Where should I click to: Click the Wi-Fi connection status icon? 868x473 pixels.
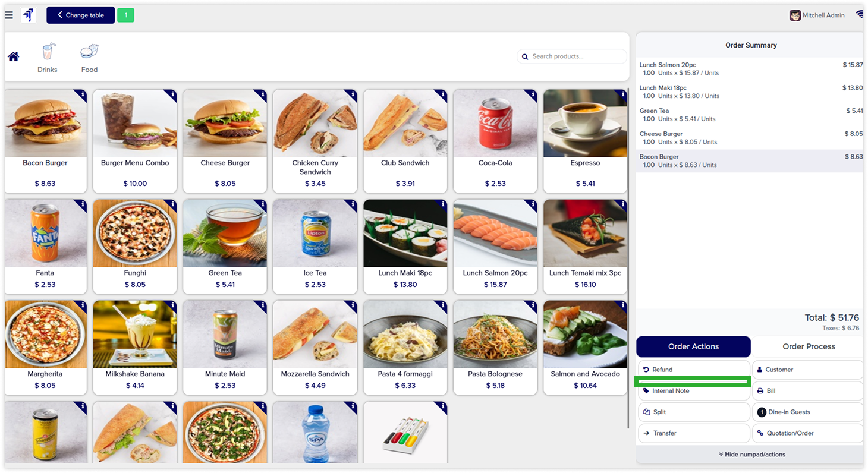pos(860,15)
